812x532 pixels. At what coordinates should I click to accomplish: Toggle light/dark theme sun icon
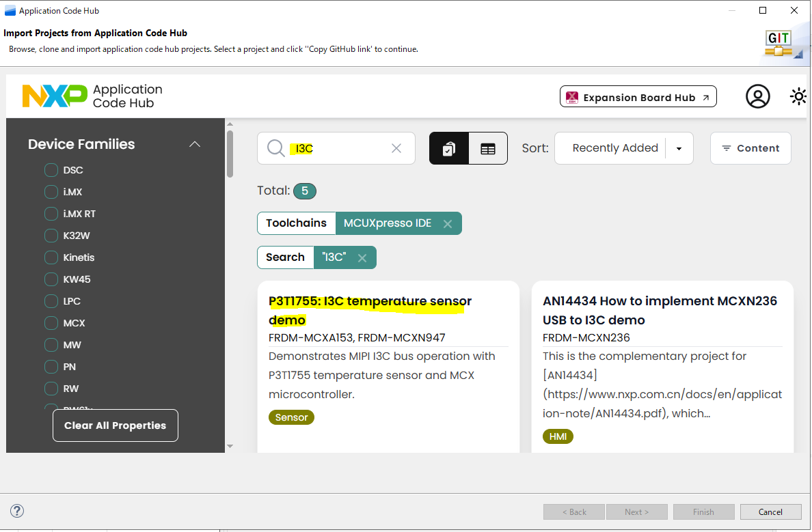coord(798,97)
